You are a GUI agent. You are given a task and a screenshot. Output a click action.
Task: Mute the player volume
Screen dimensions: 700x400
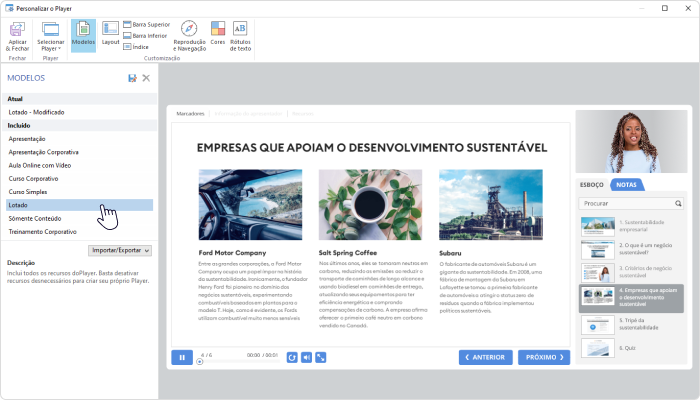(306, 358)
